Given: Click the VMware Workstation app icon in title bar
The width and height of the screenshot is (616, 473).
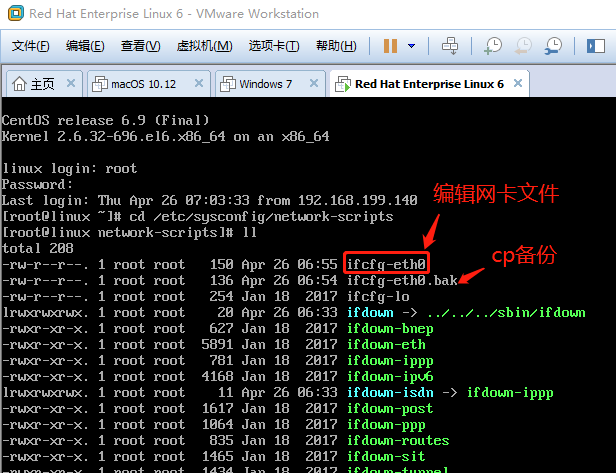Looking at the screenshot, I should (16, 13).
